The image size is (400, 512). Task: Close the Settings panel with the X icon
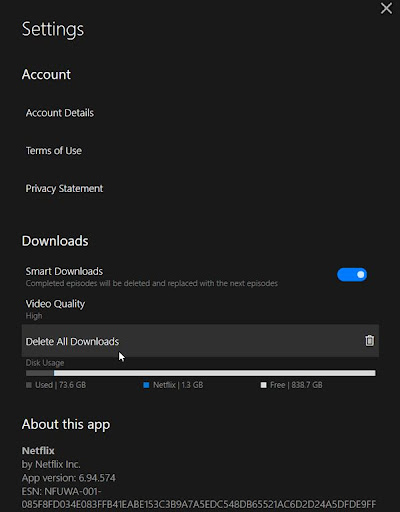pyautogui.click(x=386, y=8)
